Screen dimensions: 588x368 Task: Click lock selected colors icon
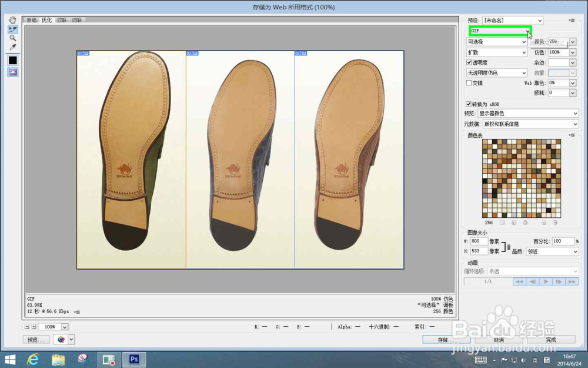point(525,223)
